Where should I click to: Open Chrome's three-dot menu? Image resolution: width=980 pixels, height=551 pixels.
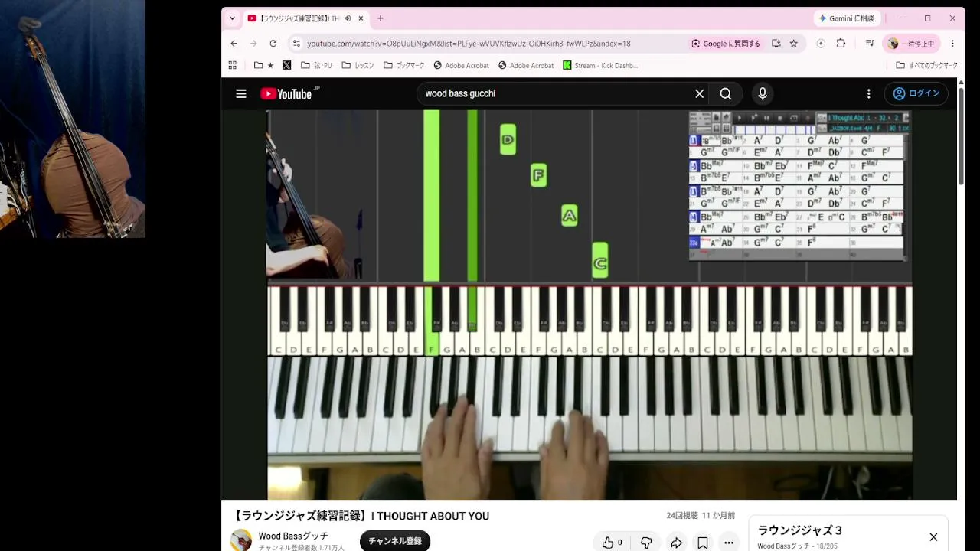952,44
